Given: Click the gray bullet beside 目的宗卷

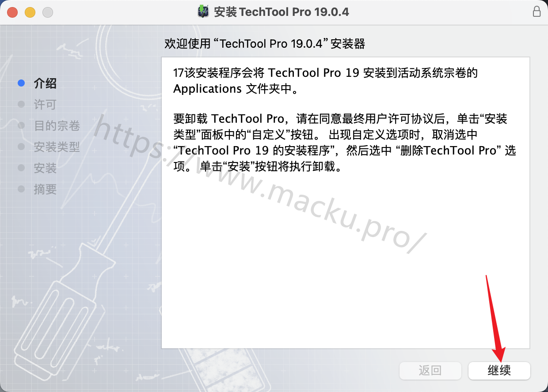Looking at the screenshot, I should coord(21,125).
